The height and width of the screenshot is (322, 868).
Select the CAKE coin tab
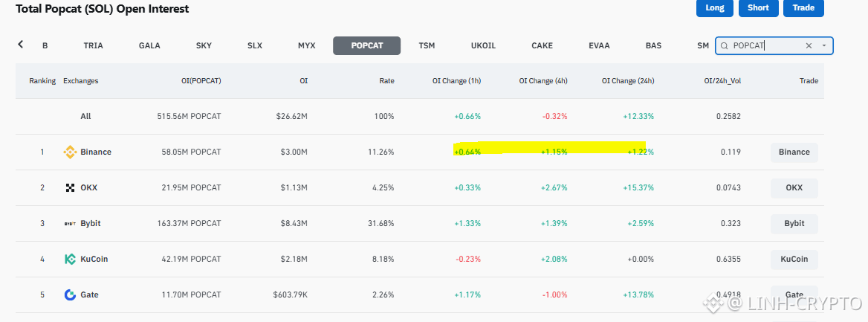pos(542,45)
